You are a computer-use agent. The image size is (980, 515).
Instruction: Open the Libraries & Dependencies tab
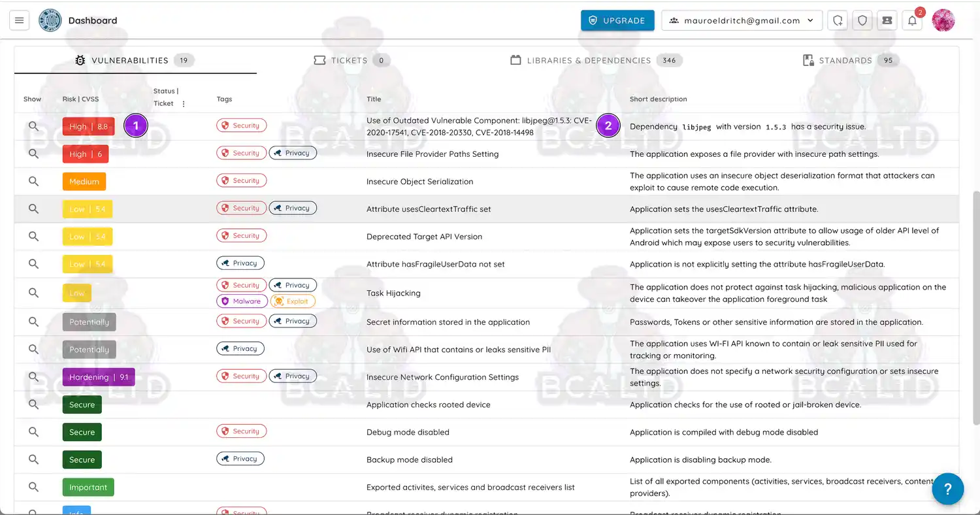pyautogui.click(x=587, y=60)
